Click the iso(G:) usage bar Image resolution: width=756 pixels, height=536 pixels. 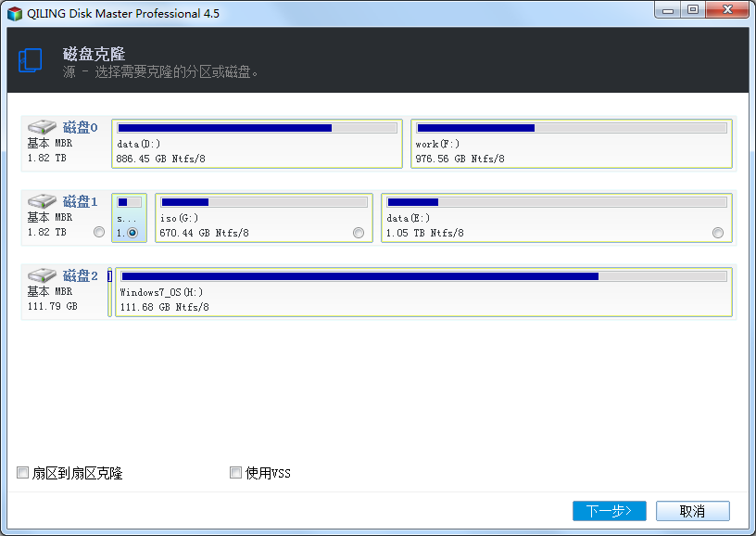[264, 202]
